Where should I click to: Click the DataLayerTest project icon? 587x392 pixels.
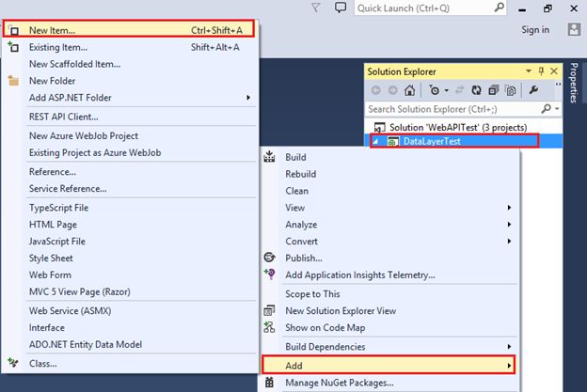(x=392, y=141)
